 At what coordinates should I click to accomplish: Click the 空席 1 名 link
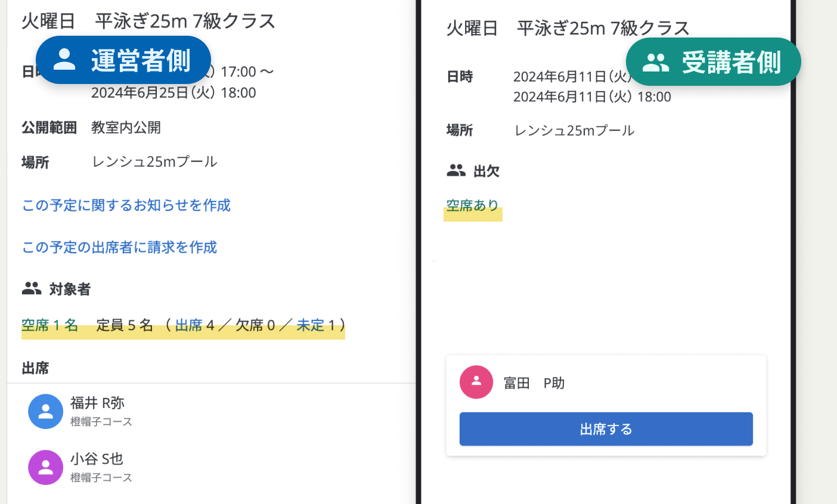click(50, 325)
